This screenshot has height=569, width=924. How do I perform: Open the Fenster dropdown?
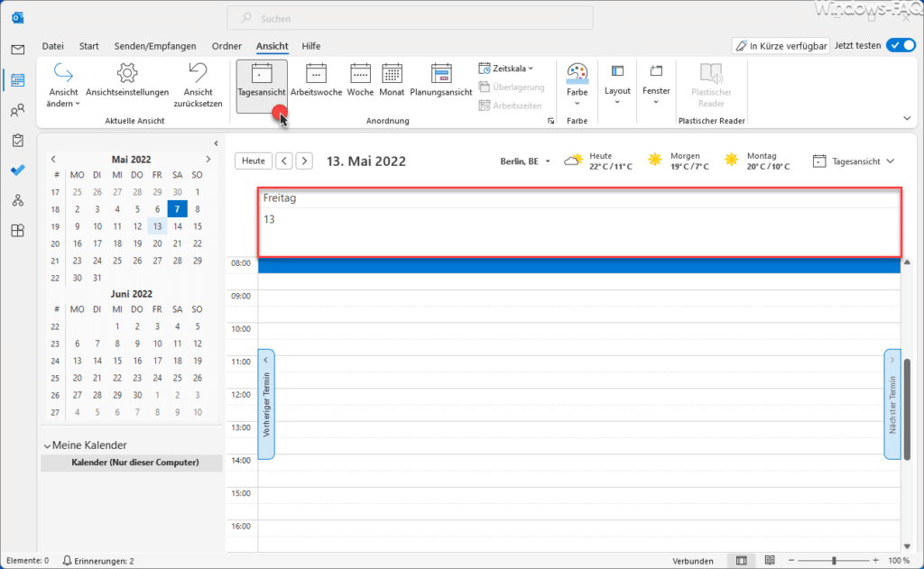point(656,85)
